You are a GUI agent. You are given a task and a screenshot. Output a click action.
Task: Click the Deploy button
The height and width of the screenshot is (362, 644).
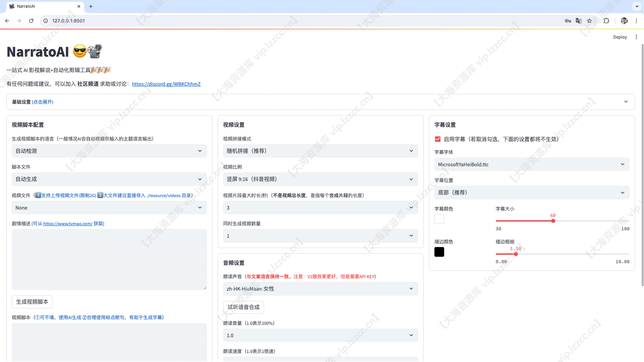[620, 37]
